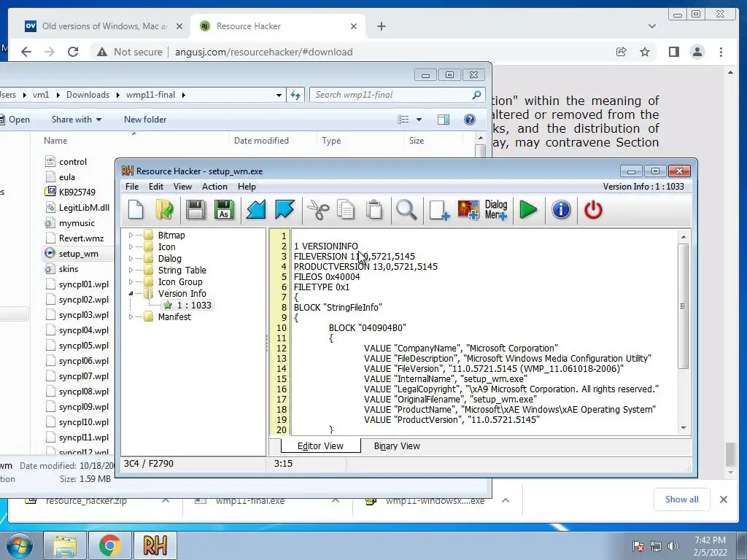Open the Explorer view options dropdown arrow
The image size is (747, 560).
point(419,120)
